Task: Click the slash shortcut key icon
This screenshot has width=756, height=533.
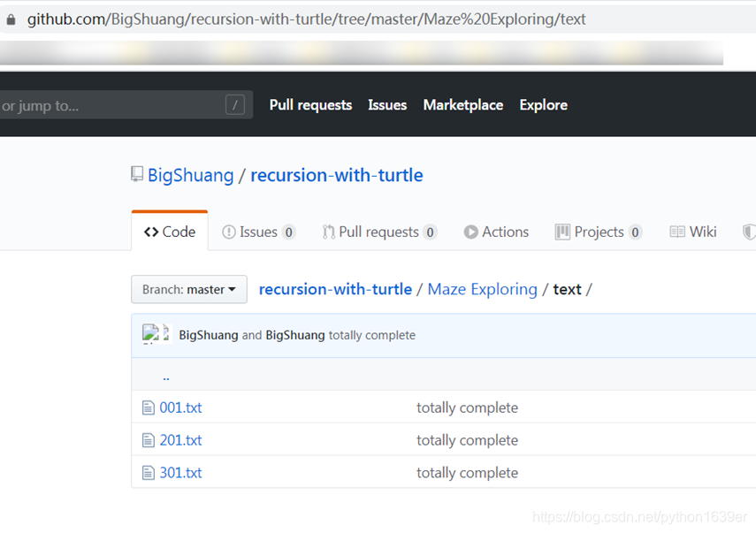Action: [x=235, y=105]
